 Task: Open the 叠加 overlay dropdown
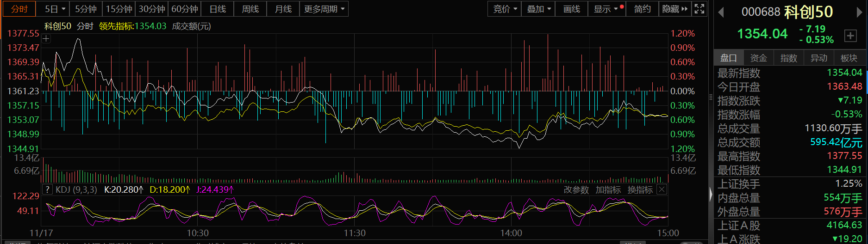539,9
